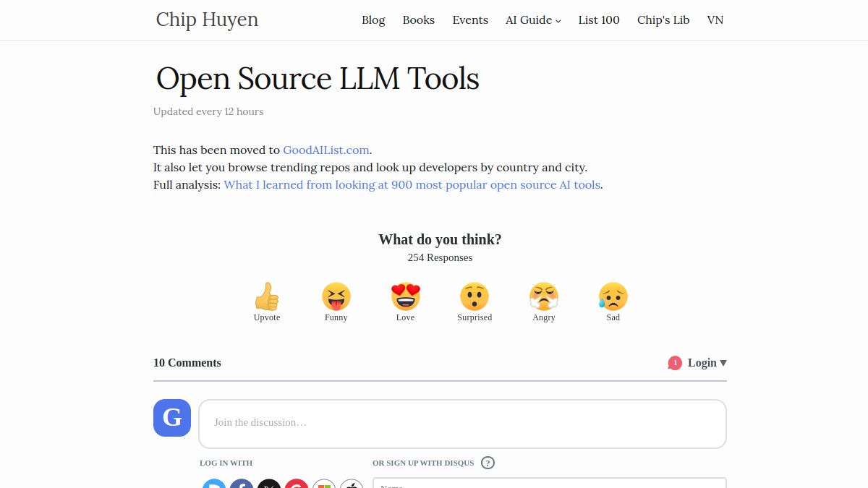The height and width of the screenshot is (488, 868).
Task: Select the Love heart-eyes reaction
Action: tap(406, 296)
